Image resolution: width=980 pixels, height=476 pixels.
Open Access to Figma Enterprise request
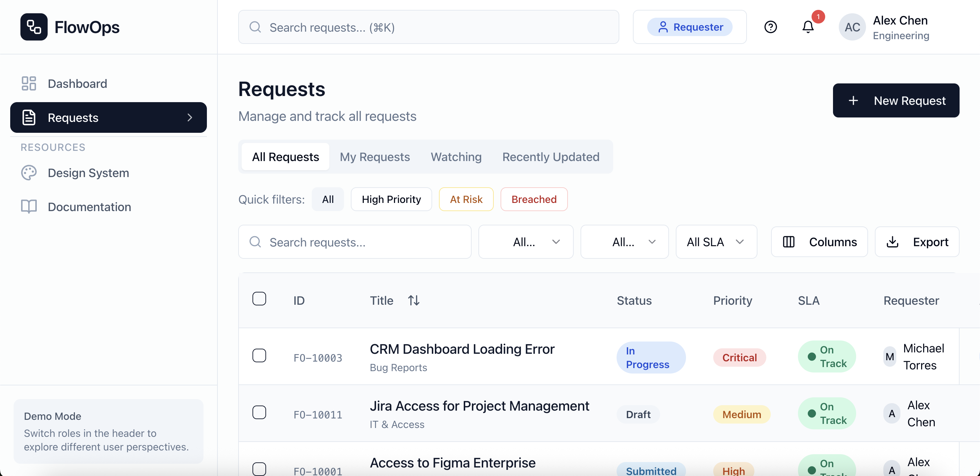[x=453, y=463]
